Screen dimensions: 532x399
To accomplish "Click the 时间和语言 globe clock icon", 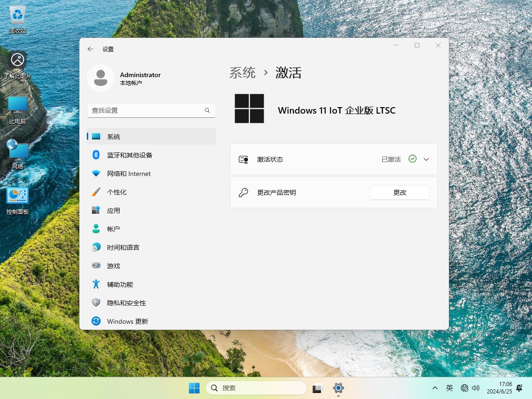I will coord(96,247).
